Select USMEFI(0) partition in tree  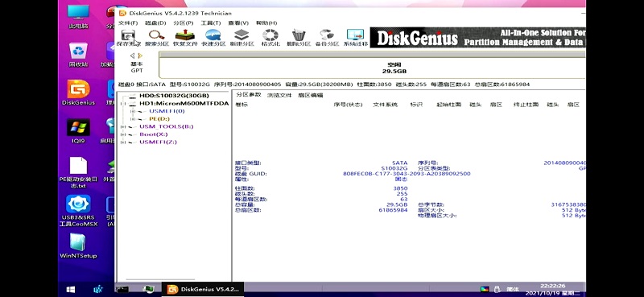click(x=167, y=111)
